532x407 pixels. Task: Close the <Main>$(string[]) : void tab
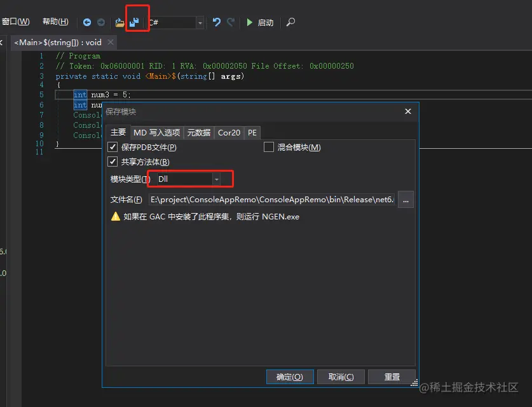coord(111,42)
